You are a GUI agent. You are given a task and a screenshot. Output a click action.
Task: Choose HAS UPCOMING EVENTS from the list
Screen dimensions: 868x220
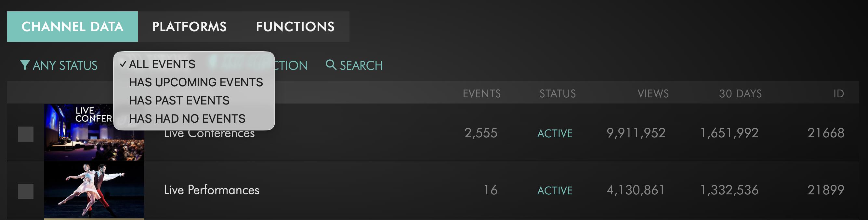coord(195,82)
